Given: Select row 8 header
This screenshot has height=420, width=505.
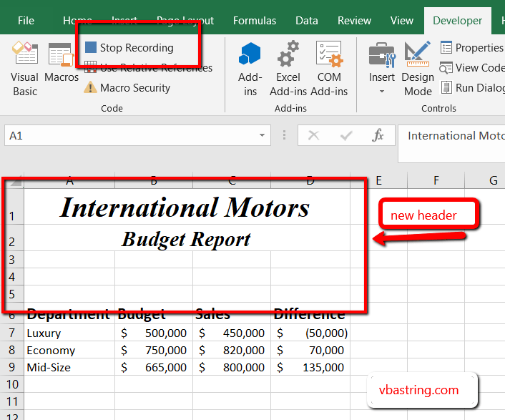Looking at the screenshot, I should pyautogui.click(x=12, y=350).
